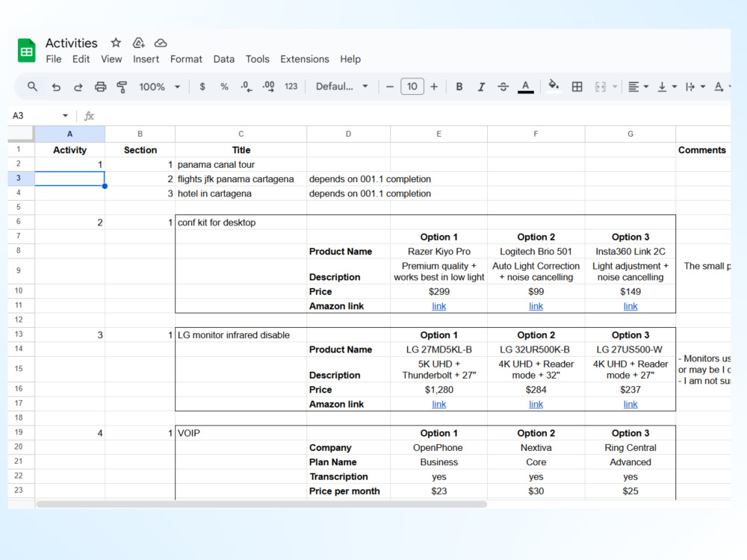Select cell 'hotel in cartagena'
The width and height of the screenshot is (747, 560).
click(x=241, y=194)
